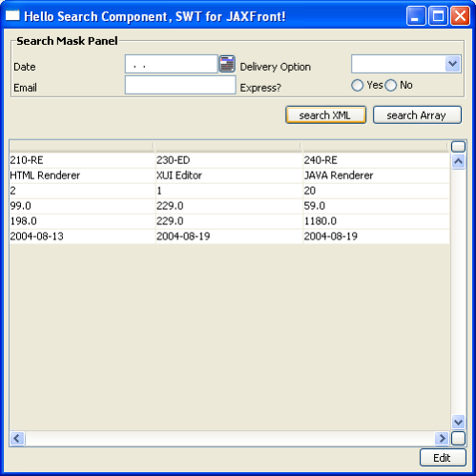Focus the Date input field
This screenshot has width=476, height=476.
pyautogui.click(x=172, y=64)
